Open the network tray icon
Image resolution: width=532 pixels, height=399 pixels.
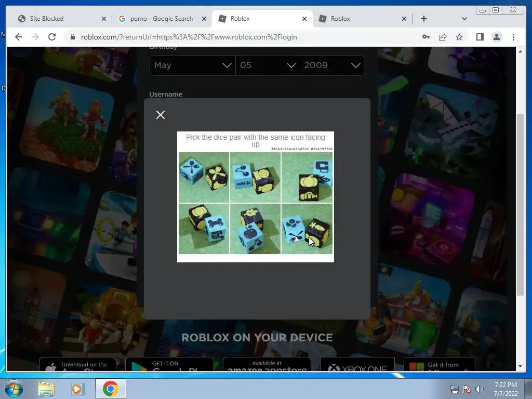point(454,389)
